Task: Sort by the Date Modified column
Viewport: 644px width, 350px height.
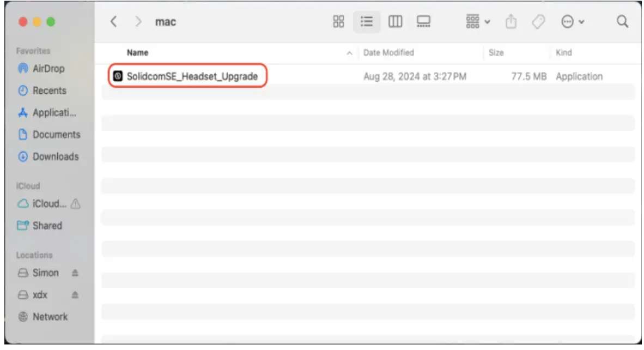Action: [388, 52]
